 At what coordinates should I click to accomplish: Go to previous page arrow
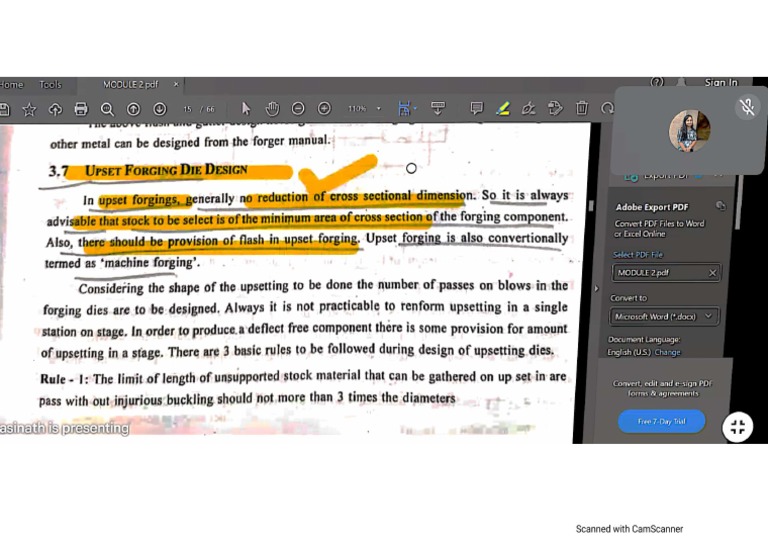pyautogui.click(x=133, y=109)
